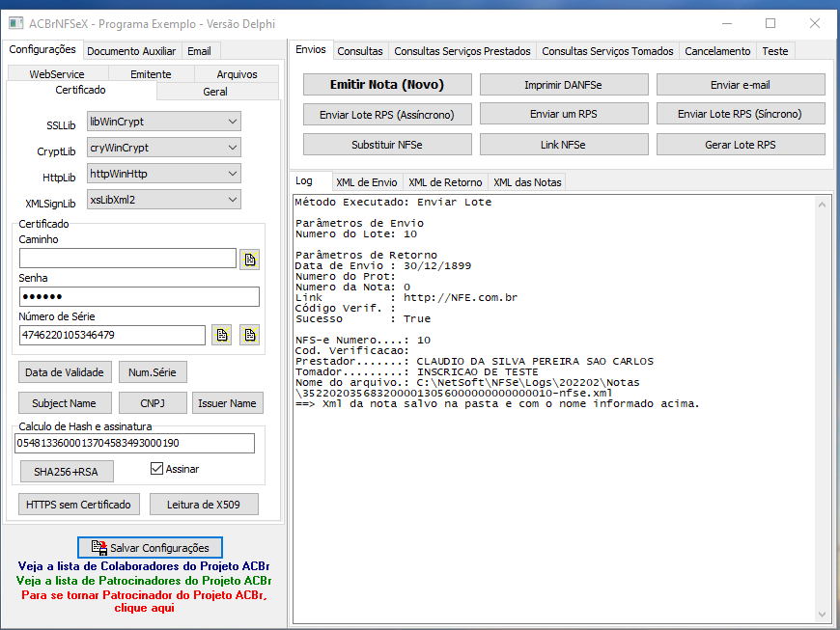Open the Teste tab
The image size is (840, 630).
tap(775, 51)
